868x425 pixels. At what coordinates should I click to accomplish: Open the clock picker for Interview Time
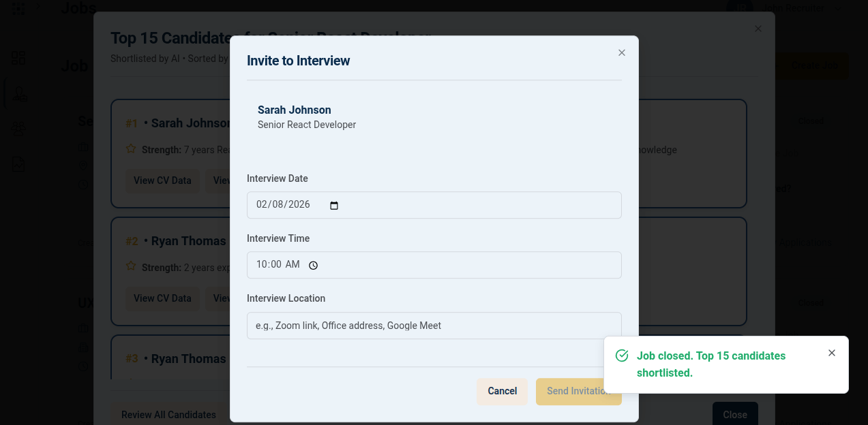tap(313, 265)
